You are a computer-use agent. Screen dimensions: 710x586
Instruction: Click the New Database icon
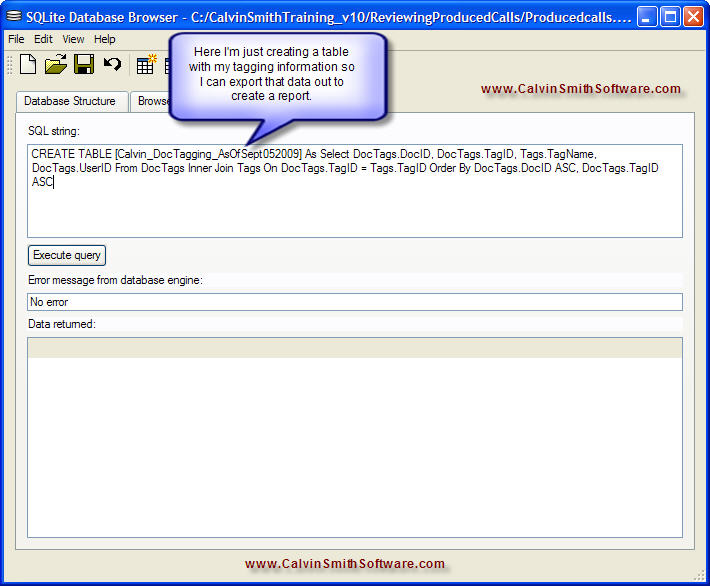click(x=28, y=65)
